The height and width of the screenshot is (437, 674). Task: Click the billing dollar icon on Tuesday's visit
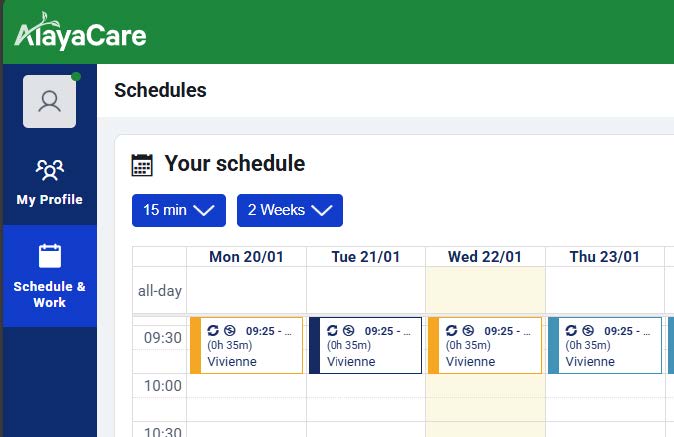tap(349, 330)
